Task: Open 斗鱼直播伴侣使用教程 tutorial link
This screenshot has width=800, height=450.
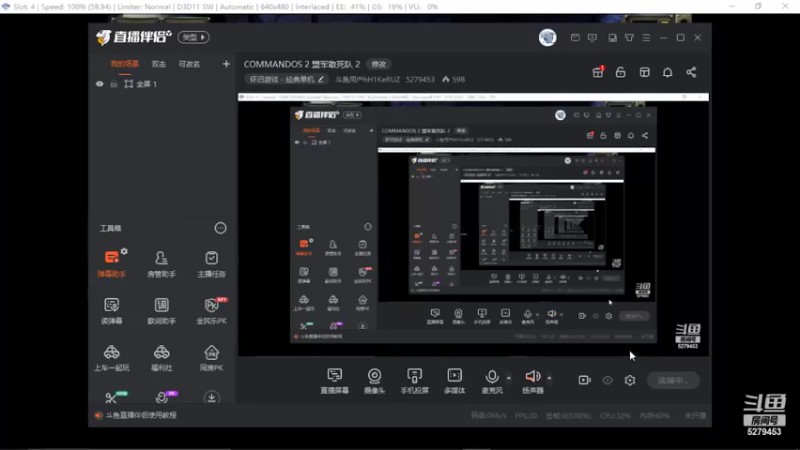Action: [141, 415]
